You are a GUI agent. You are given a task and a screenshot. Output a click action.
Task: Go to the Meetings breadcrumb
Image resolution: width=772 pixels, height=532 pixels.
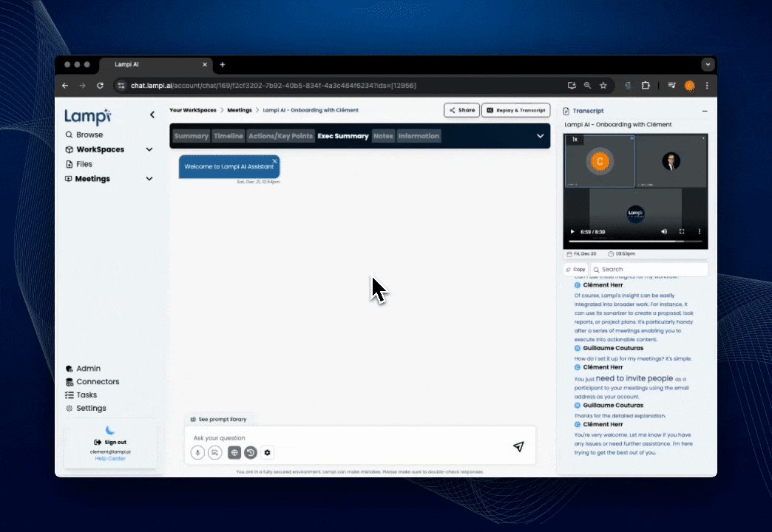240,110
